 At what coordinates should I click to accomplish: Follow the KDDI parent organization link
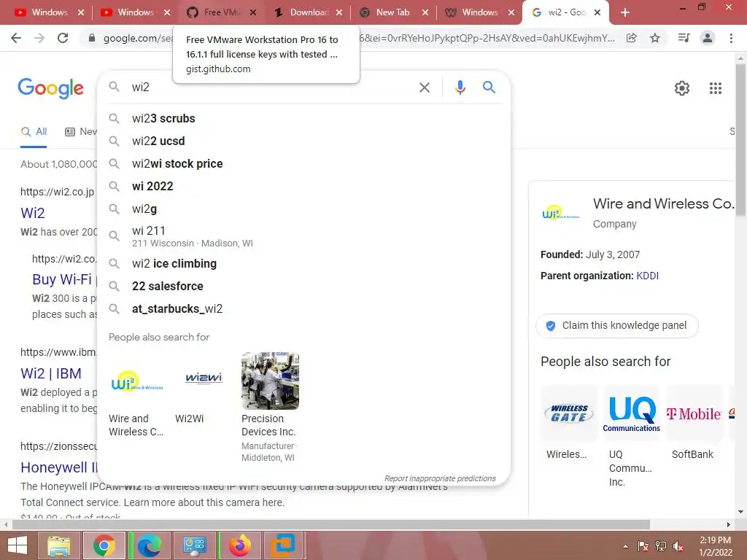pyautogui.click(x=648, y=276)
